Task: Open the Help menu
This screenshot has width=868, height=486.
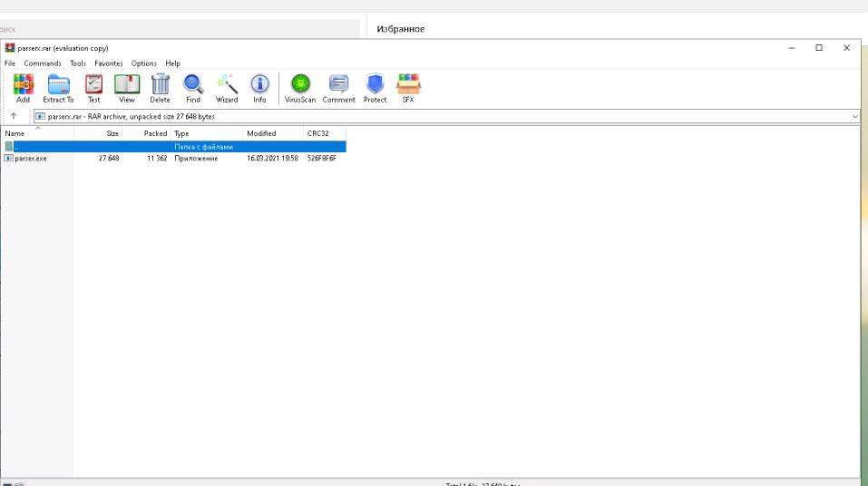Action: 172,63
